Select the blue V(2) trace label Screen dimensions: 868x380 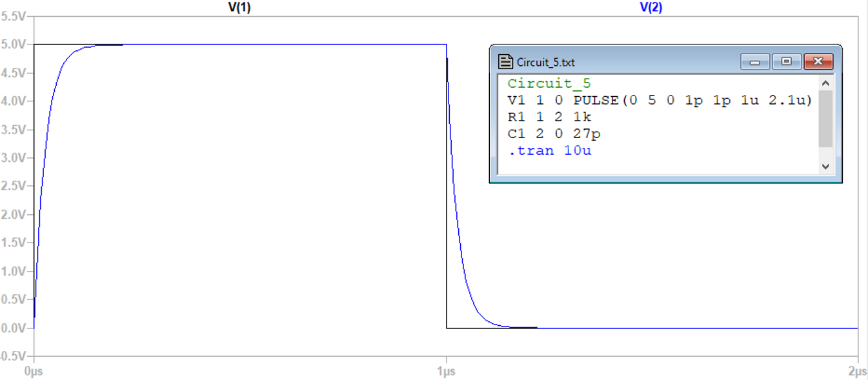pyautogui.click(x=651, y=8)
